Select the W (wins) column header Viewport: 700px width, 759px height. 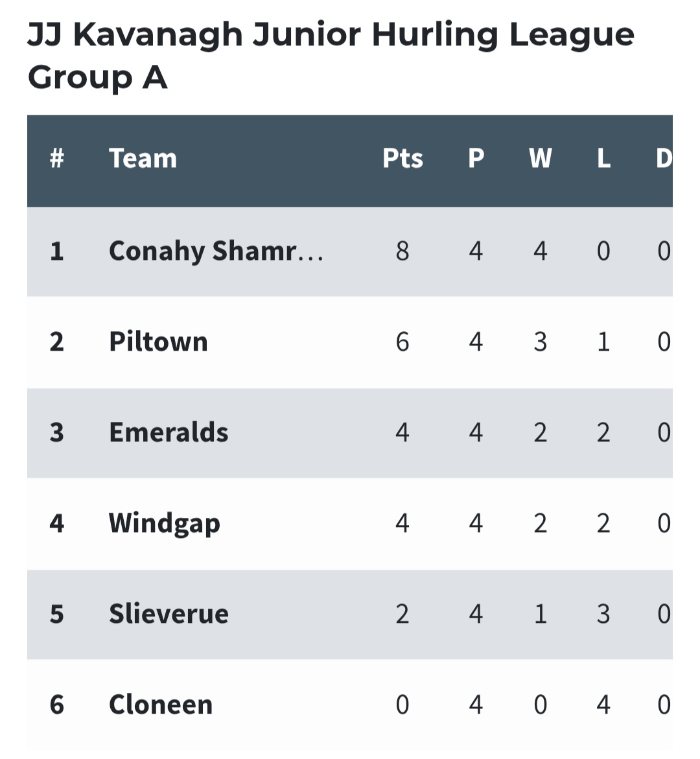coord(540,159)
